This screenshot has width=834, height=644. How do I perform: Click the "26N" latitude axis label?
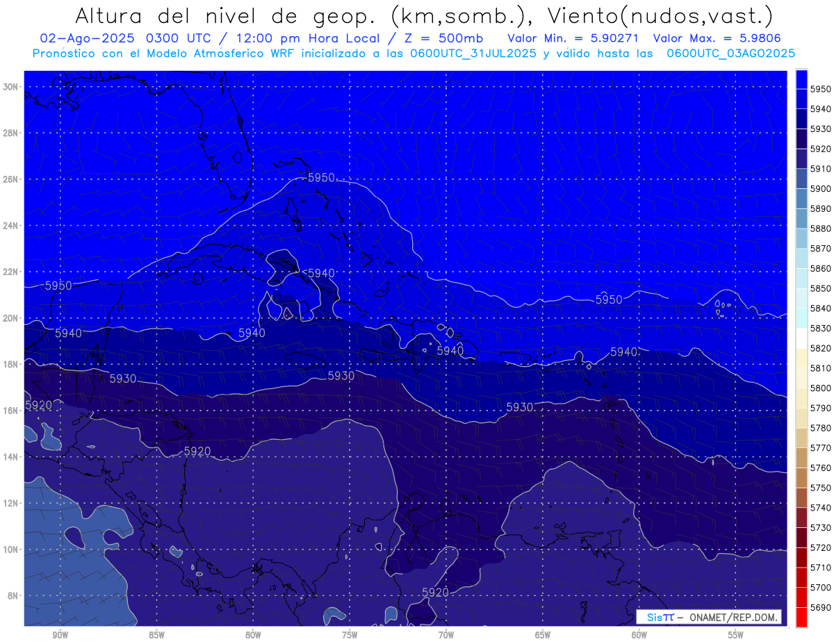10,179
